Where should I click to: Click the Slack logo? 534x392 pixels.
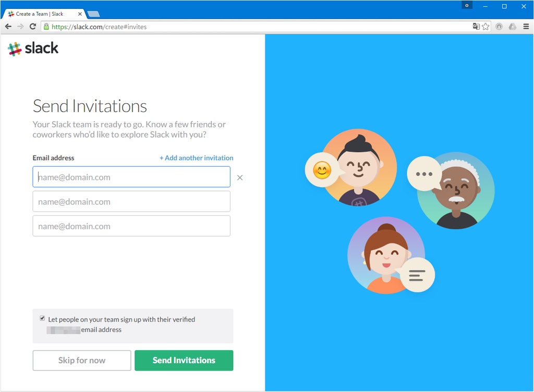coord(33,48)
